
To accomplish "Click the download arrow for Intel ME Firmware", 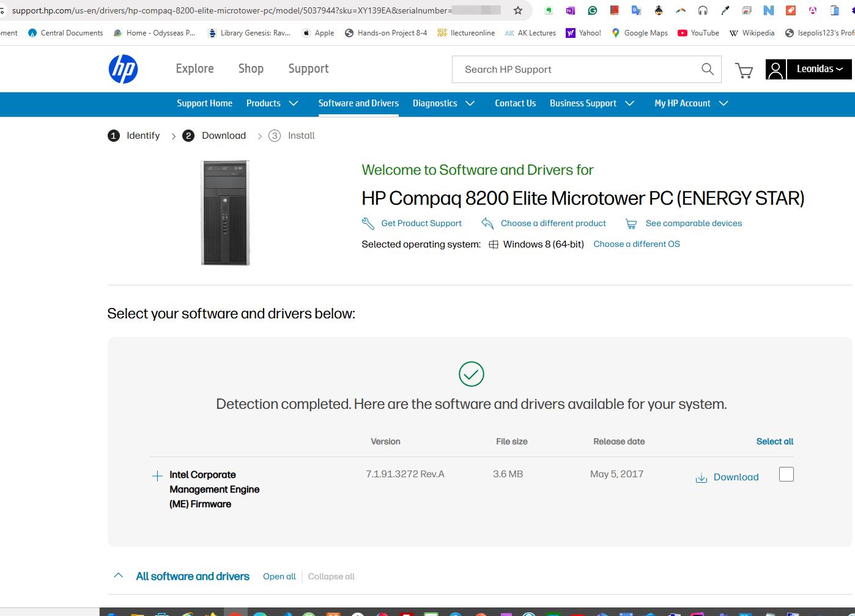I will (x=701, y=477).
